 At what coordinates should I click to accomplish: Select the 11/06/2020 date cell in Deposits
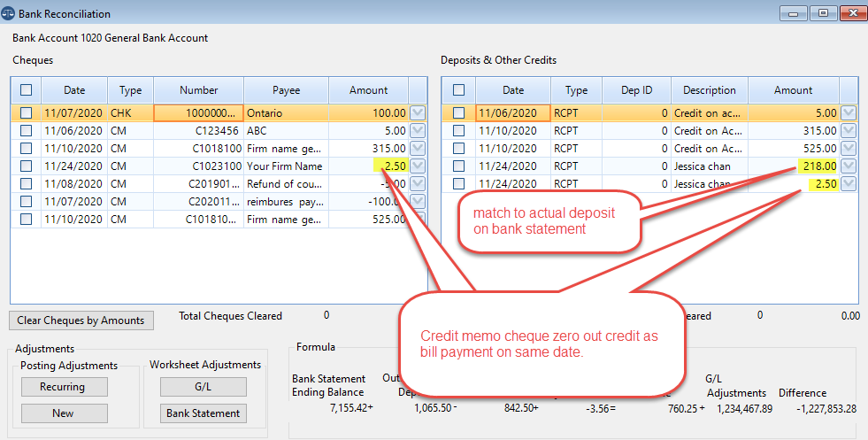pyautogui.click(x=513, y=113)
